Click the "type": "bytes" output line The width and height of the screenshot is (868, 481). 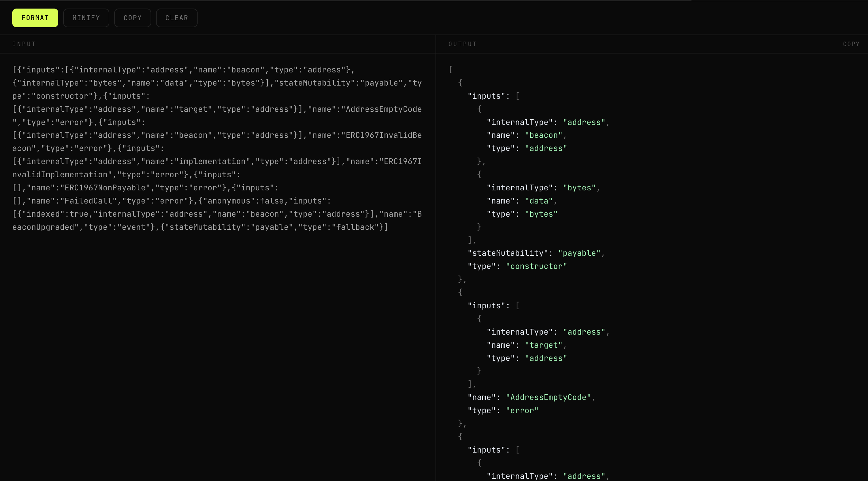click(x=522, y=214)
